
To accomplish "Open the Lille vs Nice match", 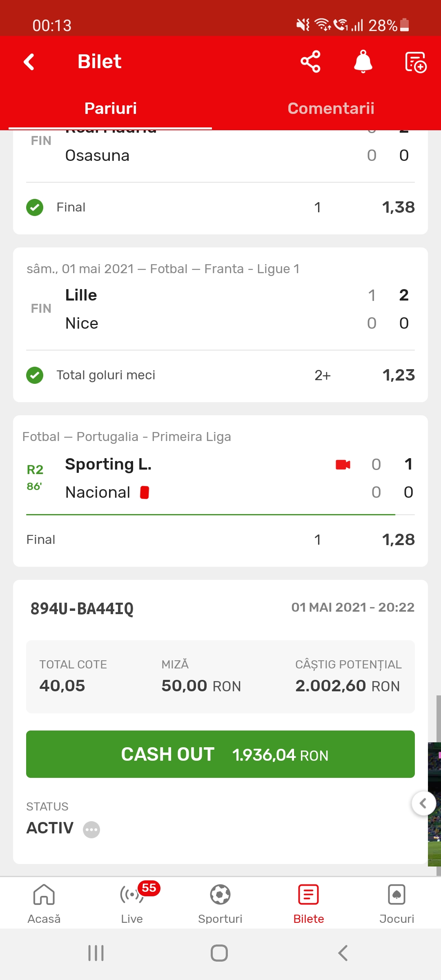I will (x=220, y=309).
